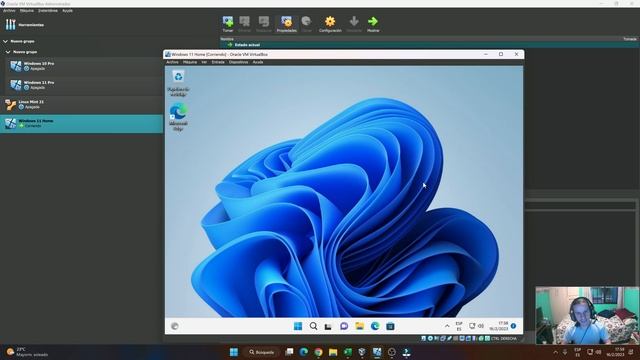Open Ayuda menu in VirtualBox Manager

click(67, 11)
